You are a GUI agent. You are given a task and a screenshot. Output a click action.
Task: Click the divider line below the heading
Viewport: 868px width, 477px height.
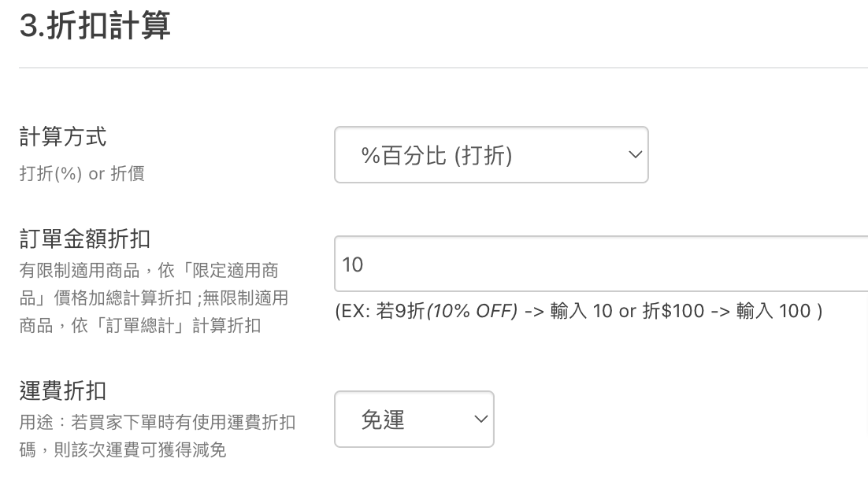[x=443, y=68]
